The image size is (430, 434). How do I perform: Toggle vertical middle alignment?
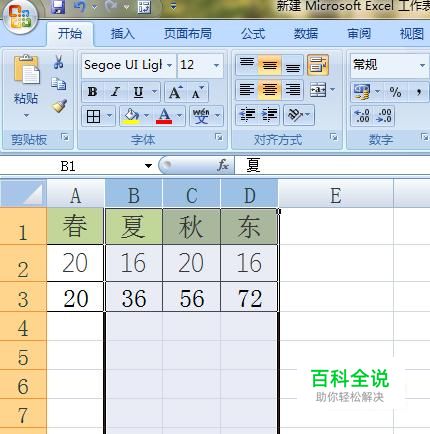[269, 65]
